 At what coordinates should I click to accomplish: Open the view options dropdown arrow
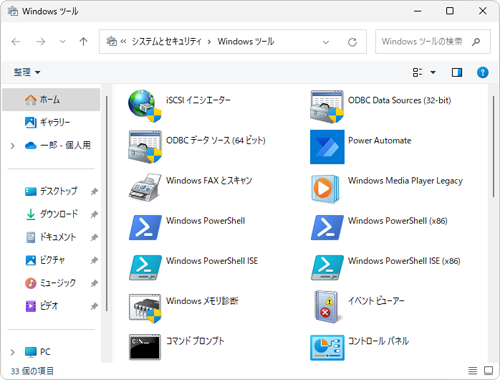point(433,72)
